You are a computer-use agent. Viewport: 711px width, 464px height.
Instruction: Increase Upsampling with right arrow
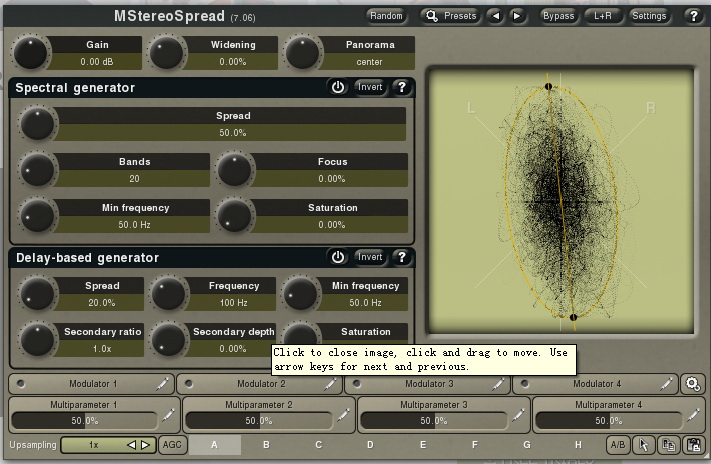pos(146,445)
